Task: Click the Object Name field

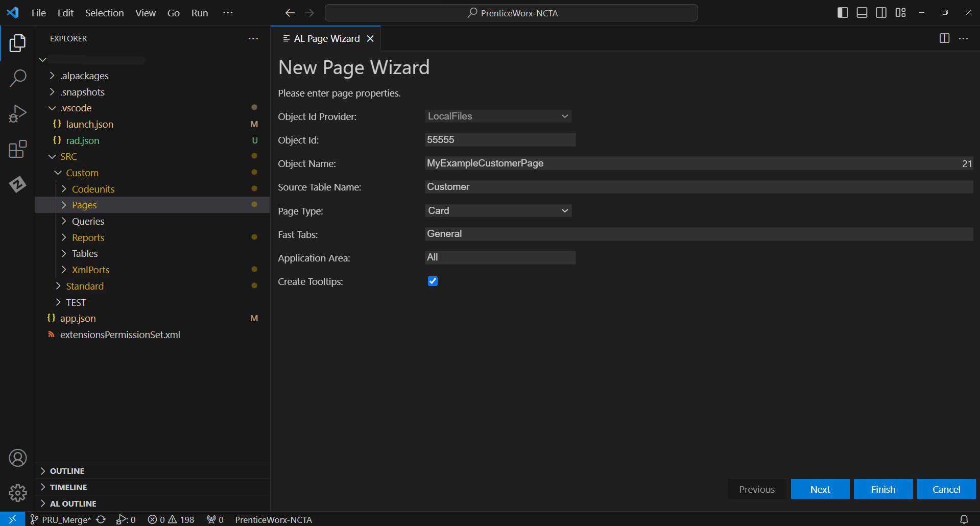Action: tap(699, 163)
